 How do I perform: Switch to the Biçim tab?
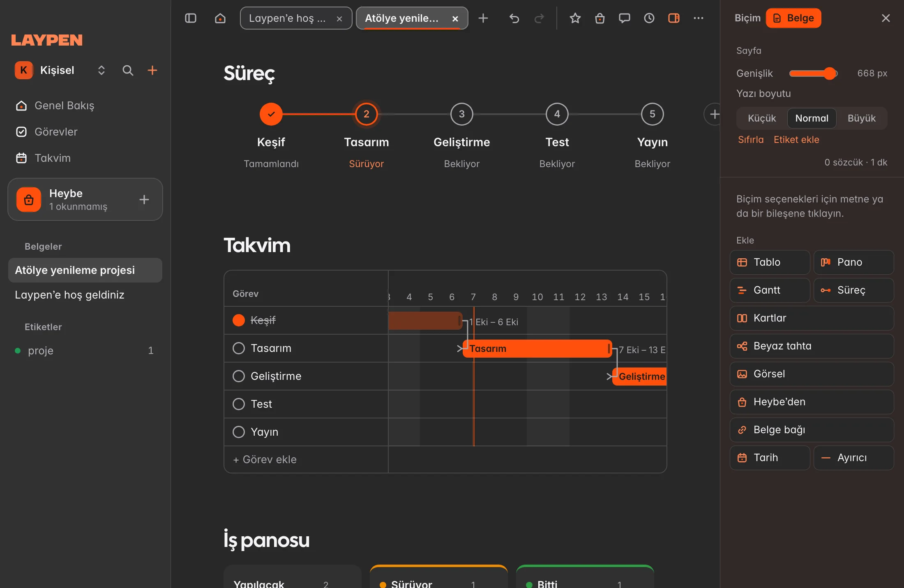point(747,18)
